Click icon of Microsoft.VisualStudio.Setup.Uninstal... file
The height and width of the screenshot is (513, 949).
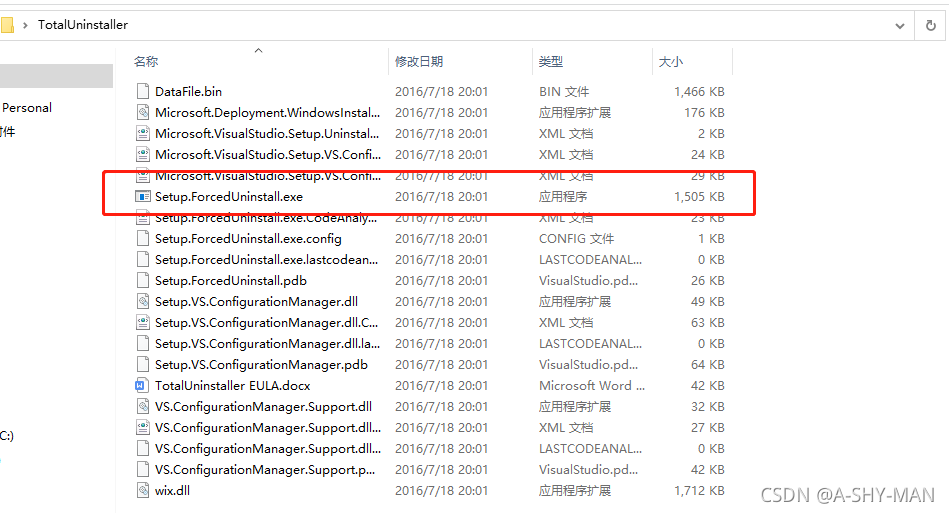143,134
